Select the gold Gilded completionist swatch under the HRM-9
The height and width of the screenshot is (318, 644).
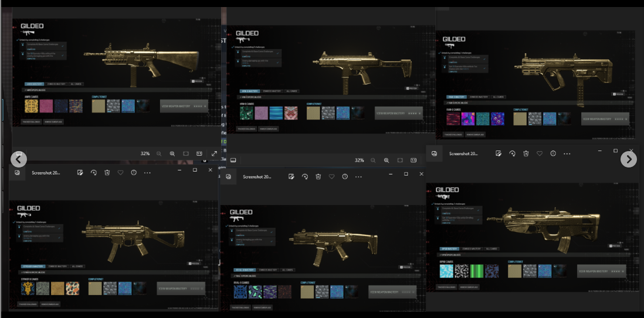(x=313, y=113)
